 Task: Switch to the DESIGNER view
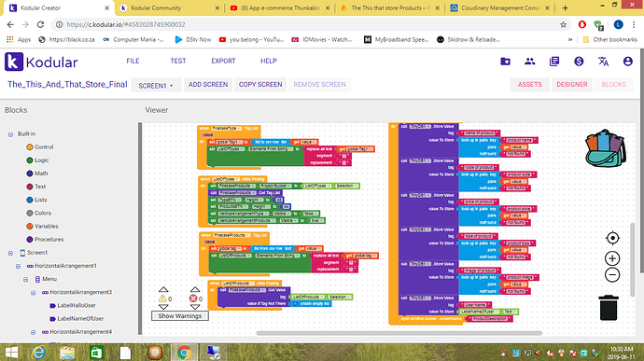[572, 85]
